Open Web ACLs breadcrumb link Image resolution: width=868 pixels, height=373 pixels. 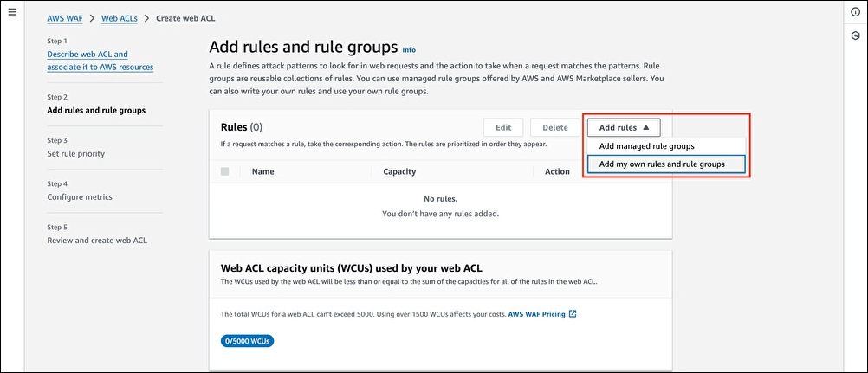point(119,18)
